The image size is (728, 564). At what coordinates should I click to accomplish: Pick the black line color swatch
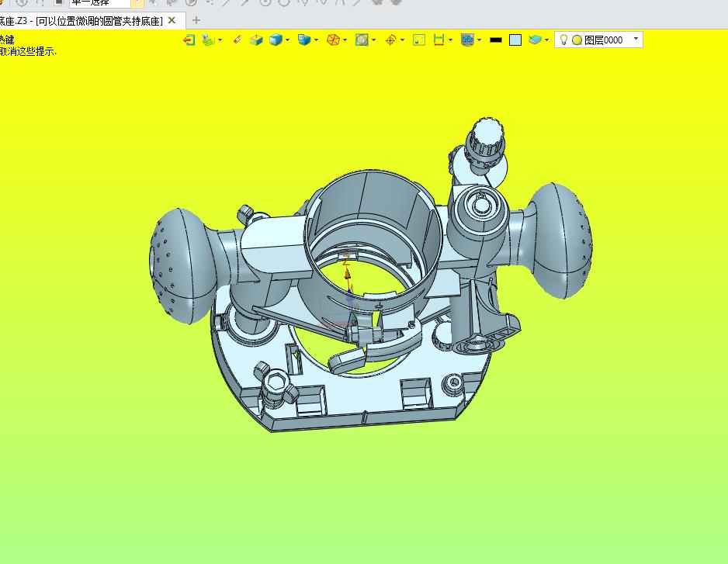(x=496, y=40)
